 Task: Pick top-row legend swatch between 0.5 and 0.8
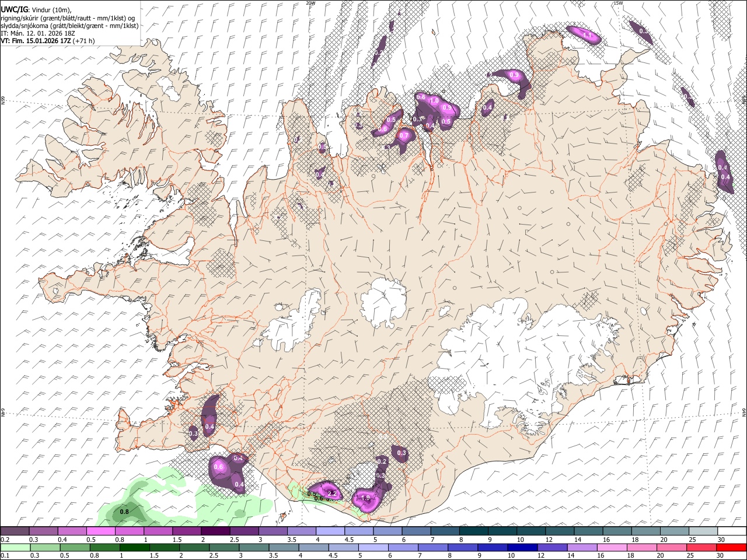click(100, 531)
